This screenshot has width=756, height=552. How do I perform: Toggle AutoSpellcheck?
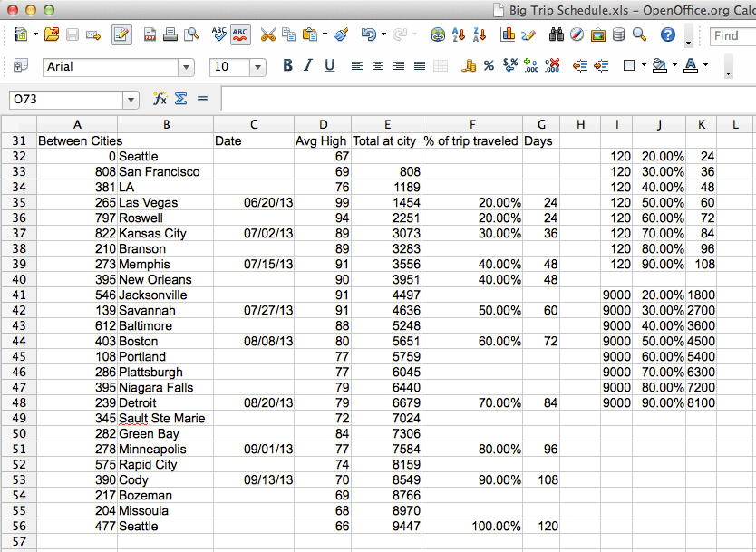(x=240, y=34)
